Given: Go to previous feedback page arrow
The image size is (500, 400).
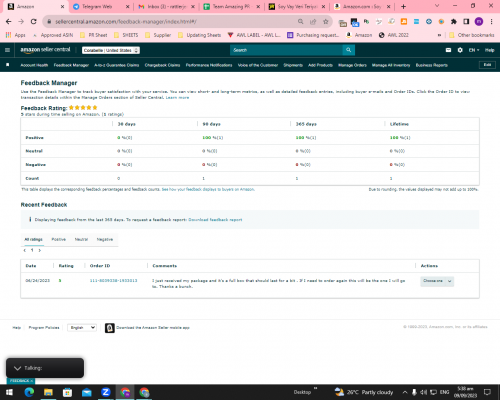Looking at the screenshot, I should click(25, 250).
